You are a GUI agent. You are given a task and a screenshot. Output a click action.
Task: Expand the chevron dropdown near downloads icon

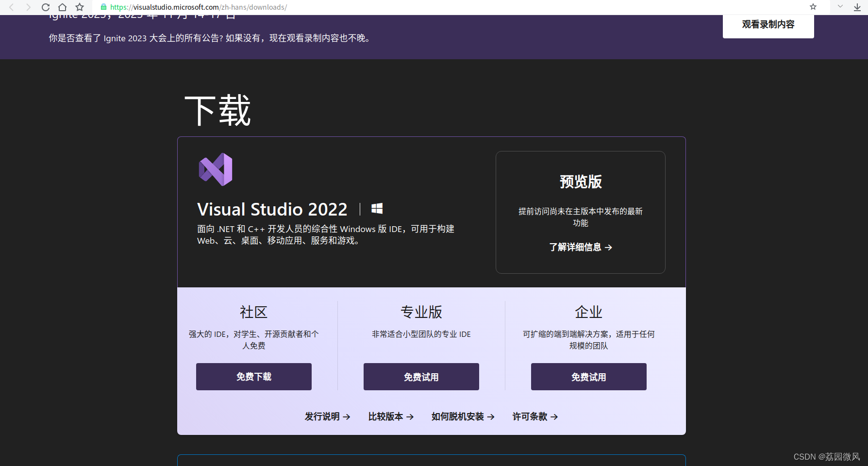pos(840,6)
